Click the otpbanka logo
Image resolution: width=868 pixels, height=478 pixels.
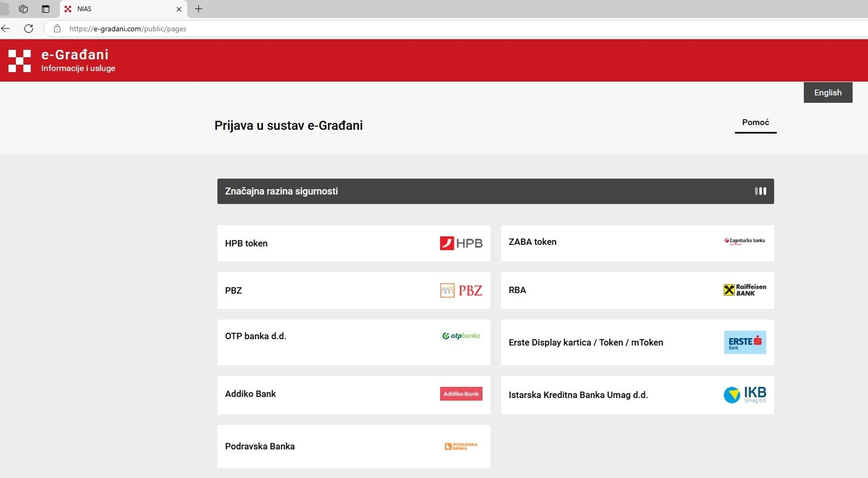coord(461,336)
